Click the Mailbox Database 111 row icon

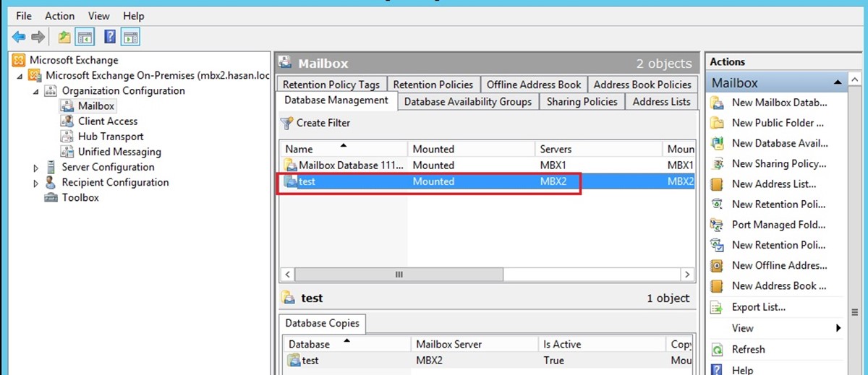click(x=291, y=165)
